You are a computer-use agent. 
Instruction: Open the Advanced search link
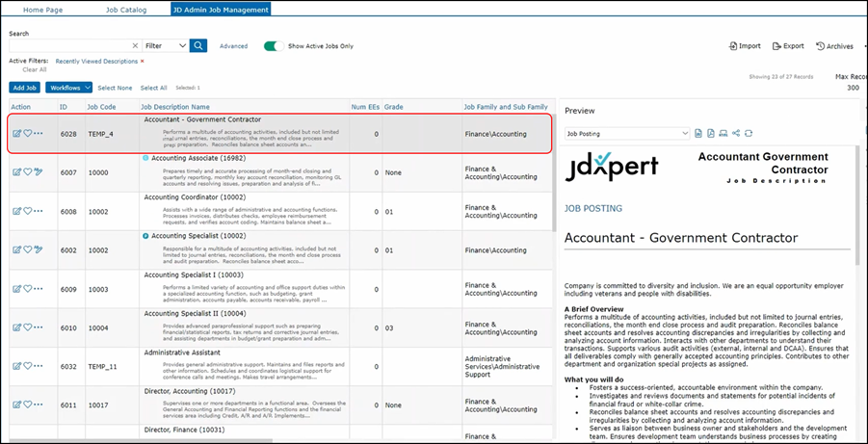tap(233, 45)
